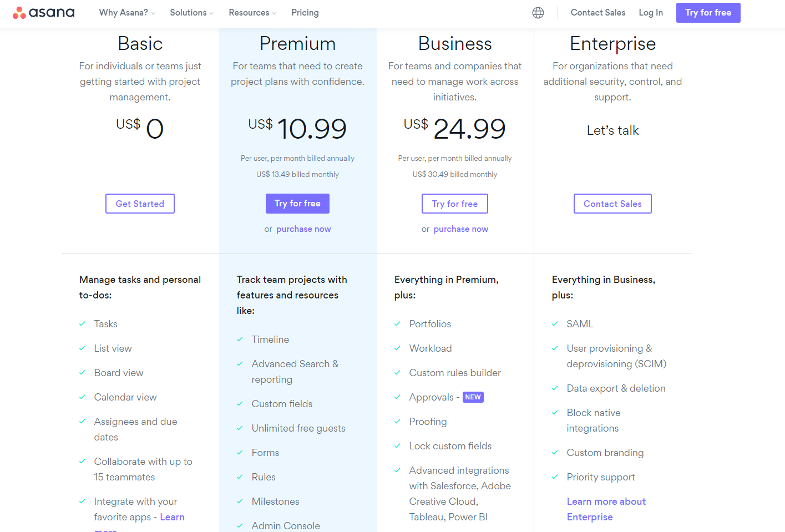Click the checkmark beside Custom branding
785x532 pixels.
point(555,452)
